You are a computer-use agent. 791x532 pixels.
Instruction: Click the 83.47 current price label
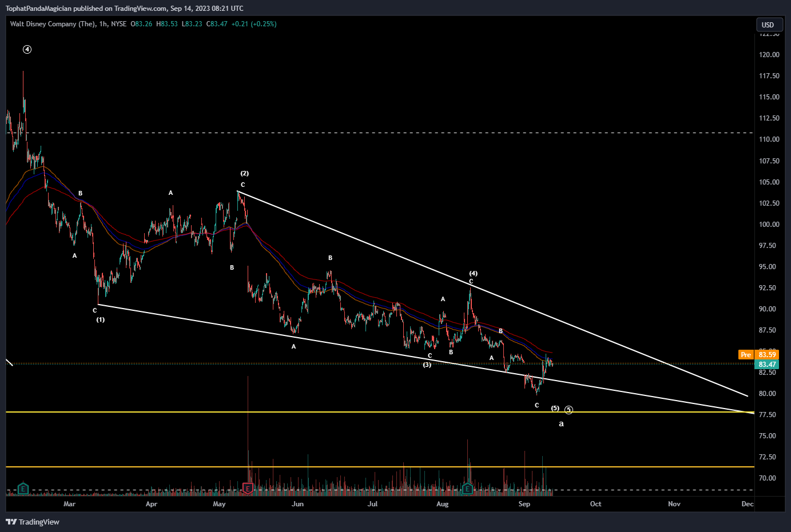[767, 365]
